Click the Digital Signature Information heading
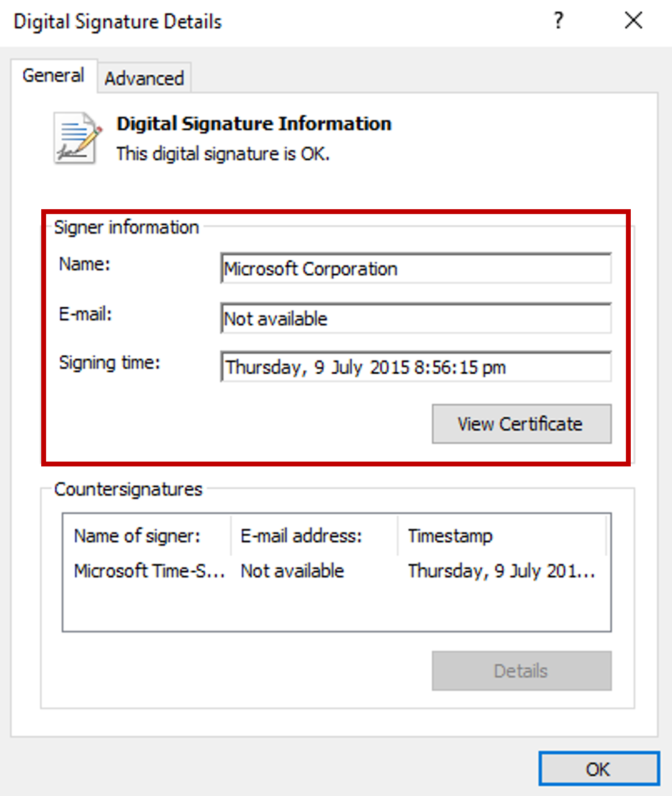This screenshot has width=672, height=796. (254, 124)
